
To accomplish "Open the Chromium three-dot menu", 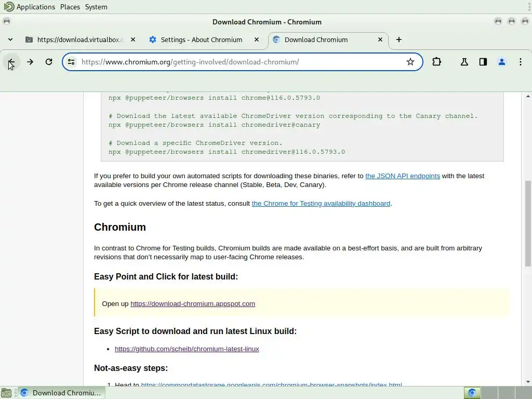I will coord(521,62).
